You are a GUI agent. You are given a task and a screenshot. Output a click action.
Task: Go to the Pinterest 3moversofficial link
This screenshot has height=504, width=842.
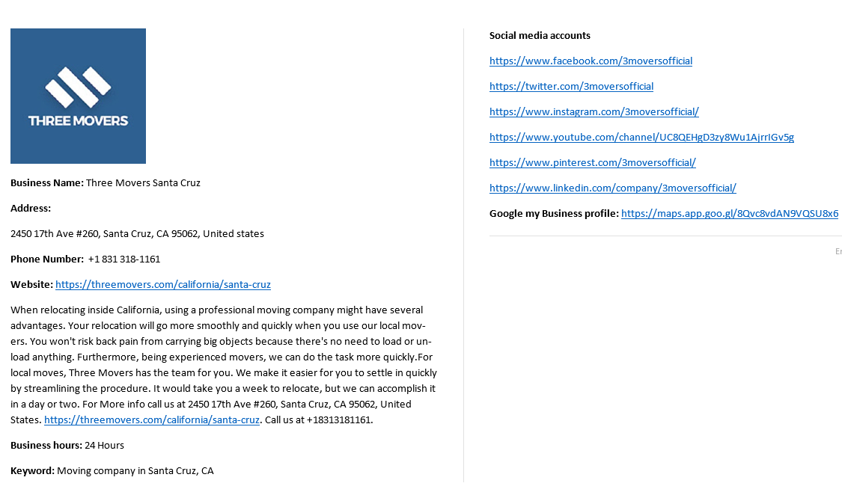592,162
